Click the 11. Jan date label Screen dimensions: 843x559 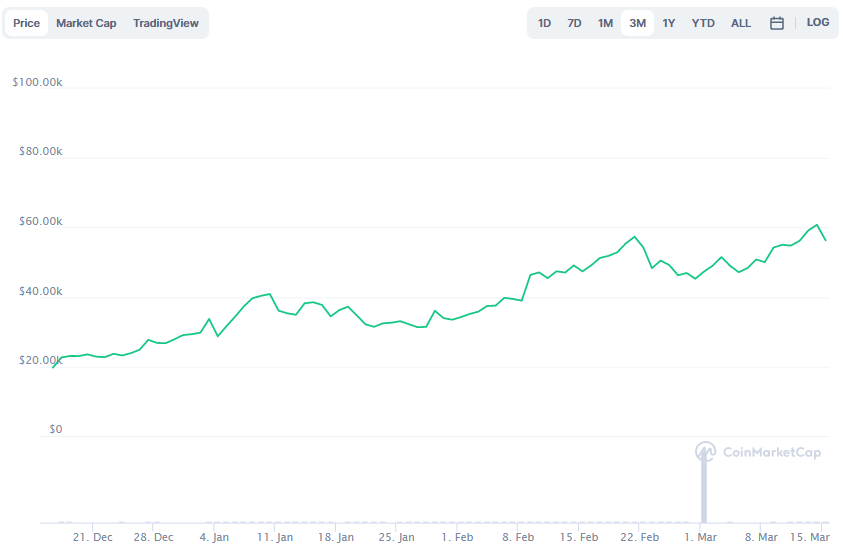(x=275, y=537)
